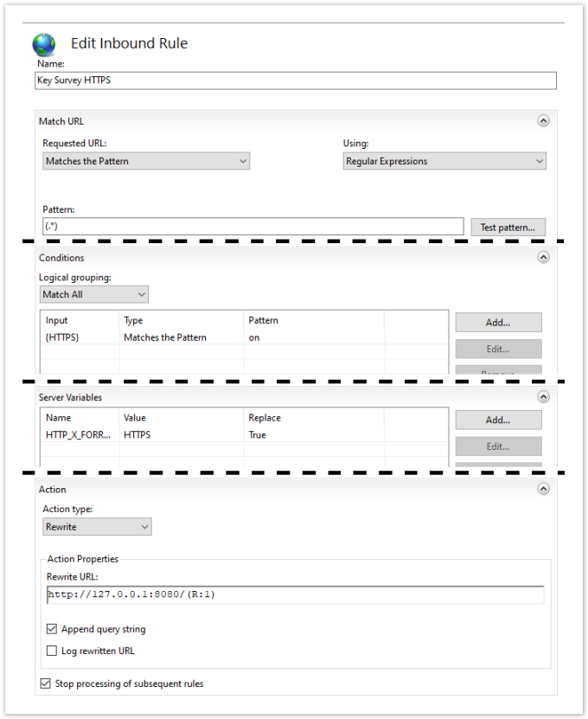Collapse the Server Variables section

pos(543,397)
